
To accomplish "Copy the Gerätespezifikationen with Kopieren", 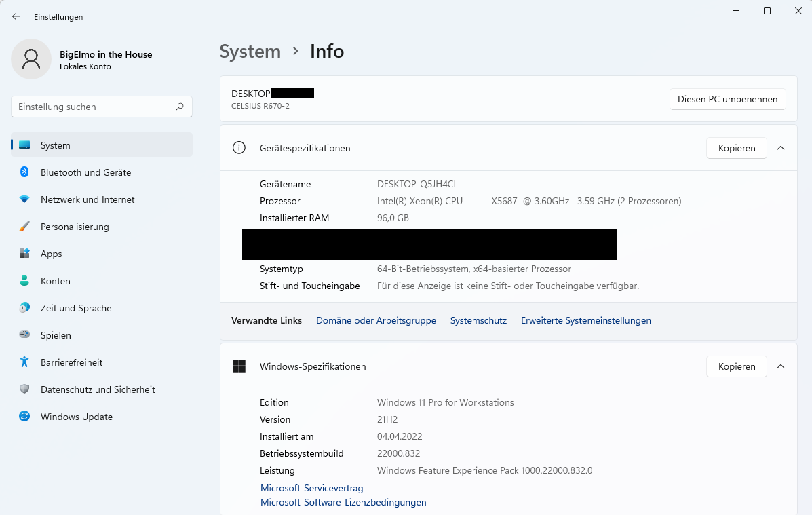I will [737, 148].
